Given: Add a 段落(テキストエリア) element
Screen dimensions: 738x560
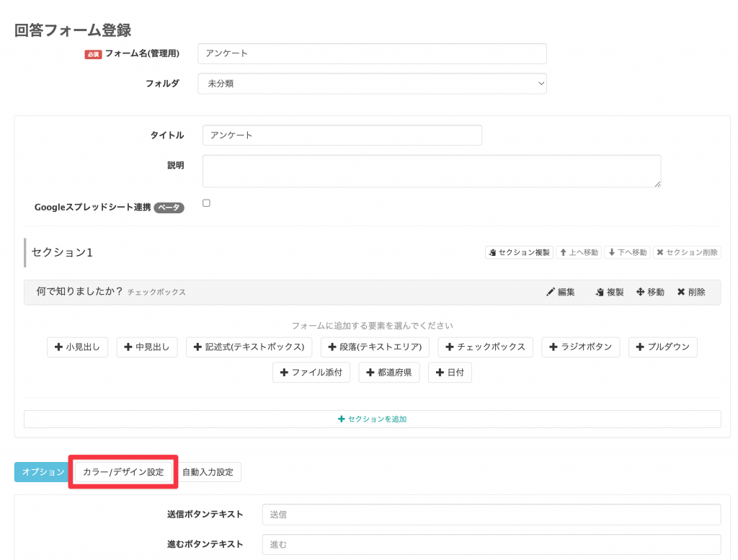Looking at the screenshot, I should coord(375,347).
